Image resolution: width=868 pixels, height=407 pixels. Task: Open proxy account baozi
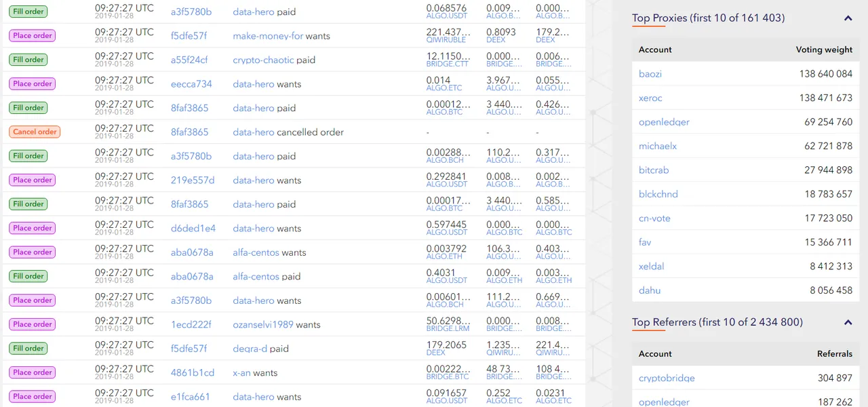650,74
